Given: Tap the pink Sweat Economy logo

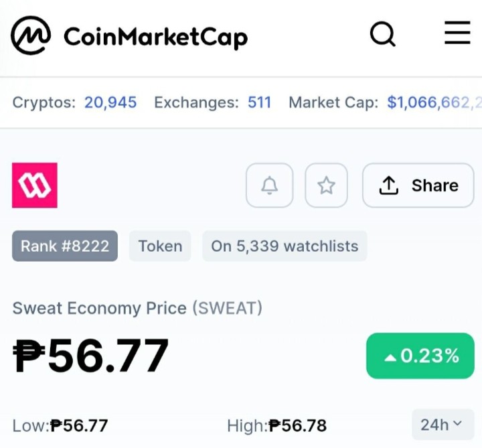Looking at the screenshot, I should pos(35,185).
